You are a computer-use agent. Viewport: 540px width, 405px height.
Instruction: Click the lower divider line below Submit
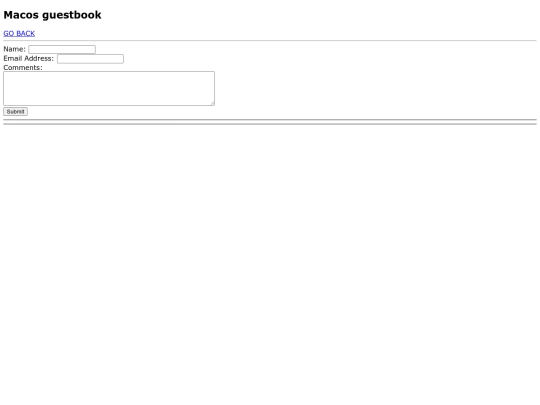pyautogui.click(x=270, y=124)
